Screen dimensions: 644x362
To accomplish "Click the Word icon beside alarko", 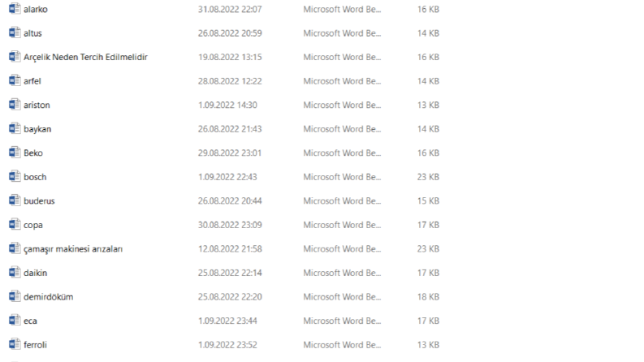I will (15, 9).
